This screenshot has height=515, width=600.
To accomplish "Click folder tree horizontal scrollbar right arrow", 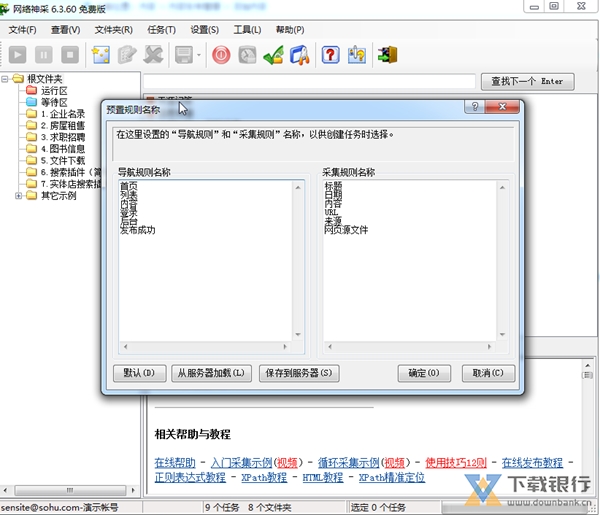I will tap(133, 490).
